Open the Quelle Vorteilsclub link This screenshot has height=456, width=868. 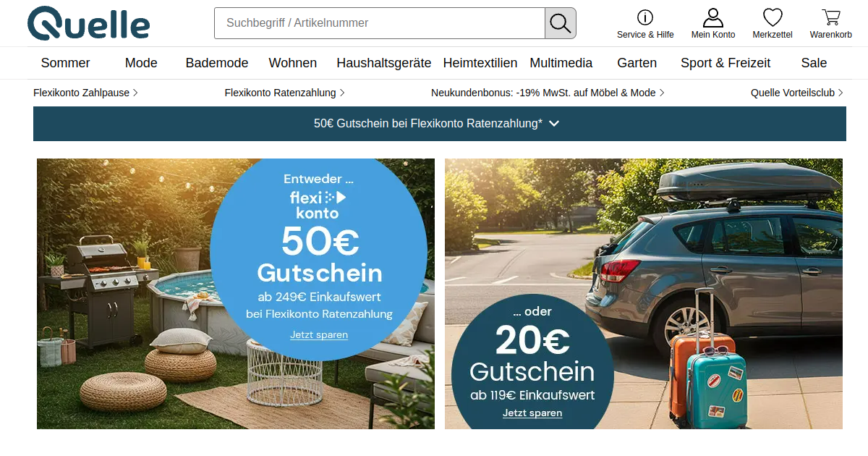pyautogui.click(x=798, y=93)
